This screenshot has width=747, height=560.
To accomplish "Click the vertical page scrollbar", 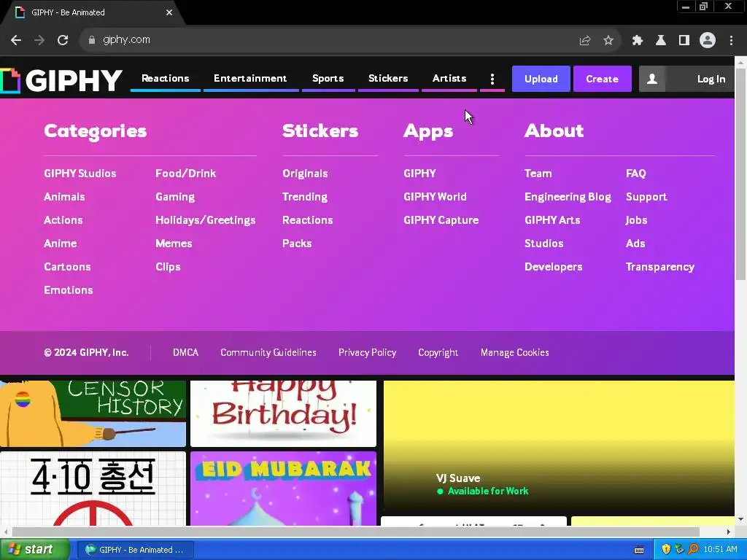I will click(x=741, y=174).
